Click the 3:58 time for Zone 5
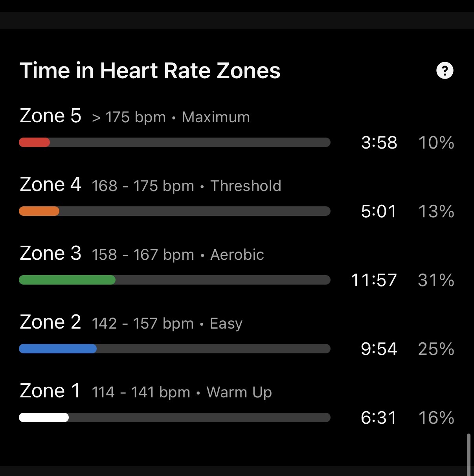The image size is (474, 476). point(379,143)
